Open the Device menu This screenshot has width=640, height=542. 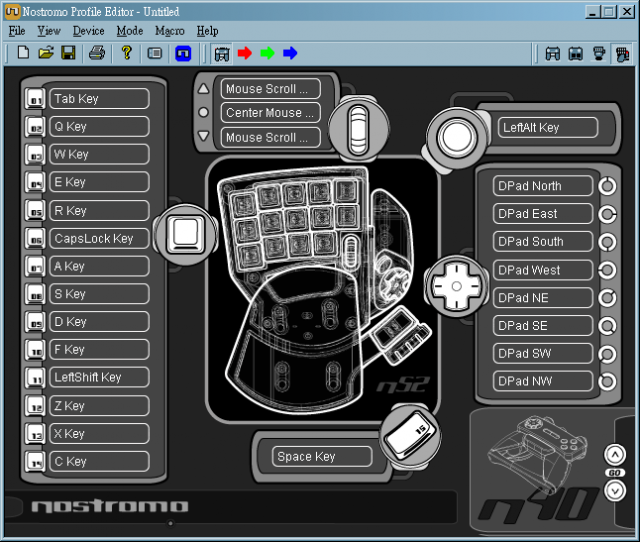tap(88, 31)
